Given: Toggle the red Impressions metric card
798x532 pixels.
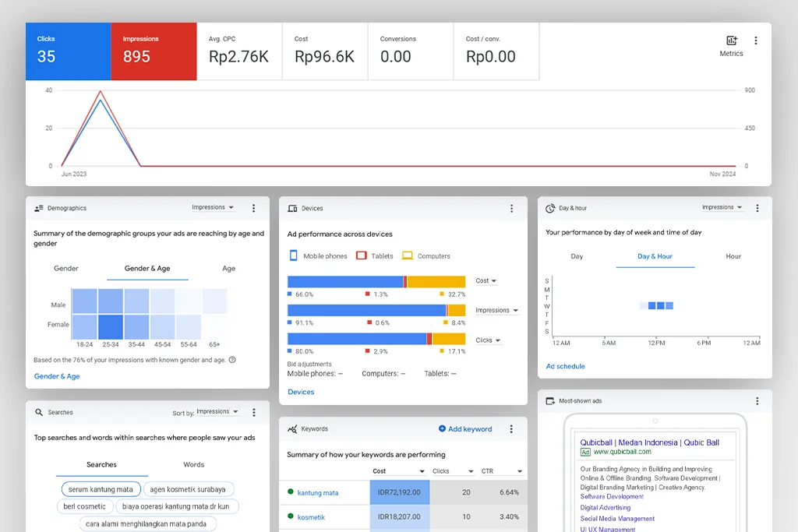Looking at the screenshot, I should (x=154, y=51).
